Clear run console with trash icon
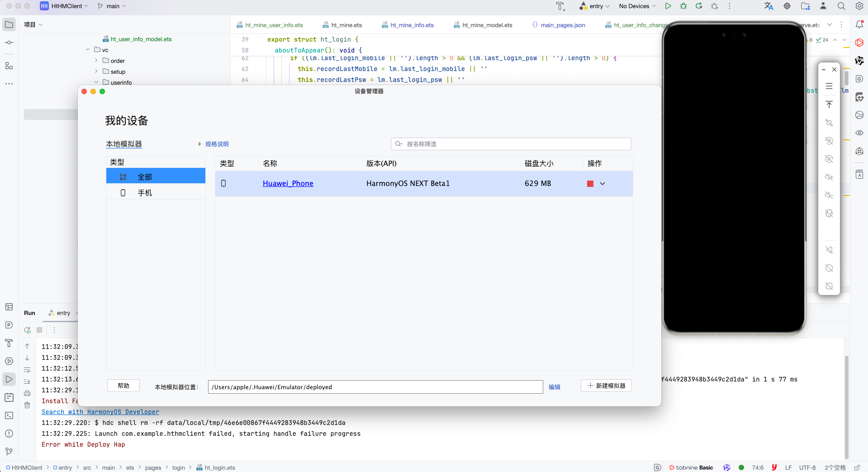Viewport: 868px width, 472px height. (27, 405)
